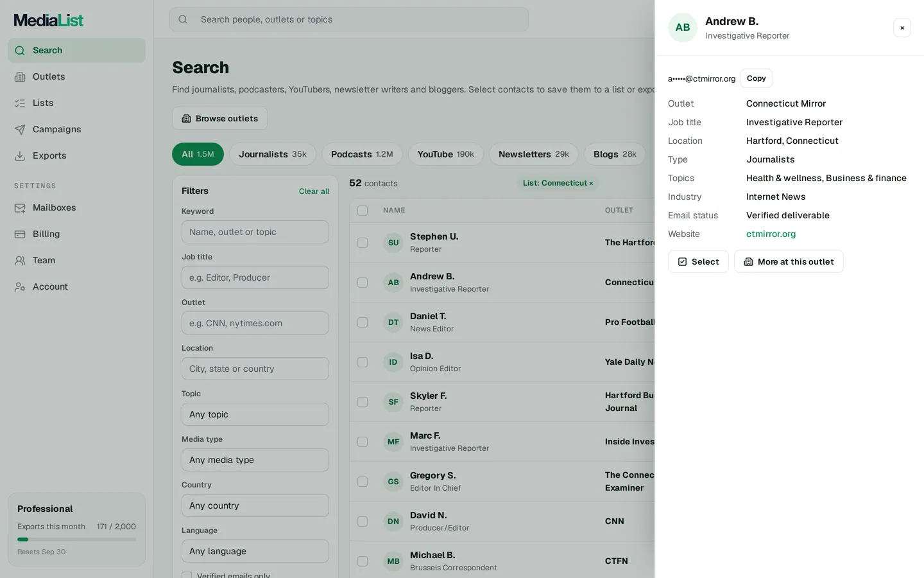Screen dimensions: 924x578
Task: Click the magnifier icon in top search bar
Action: tap(183, 19)
